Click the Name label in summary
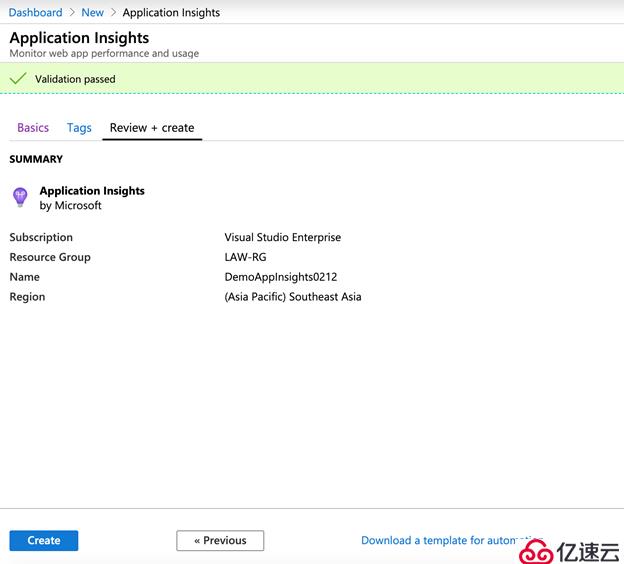The height and width of the screenshot is (564, 624). click(x=24, y=277)
